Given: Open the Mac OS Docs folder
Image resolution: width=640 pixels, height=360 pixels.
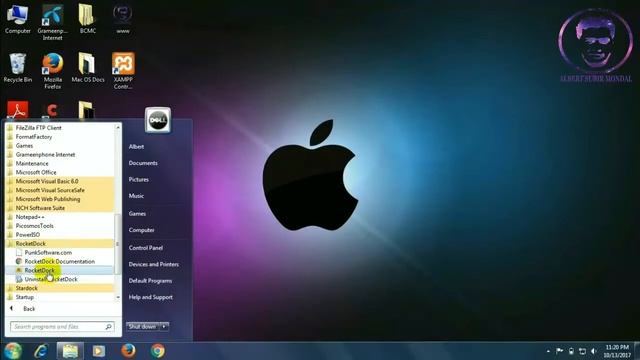Looking at the screenshot, I should tap(88, 68).
